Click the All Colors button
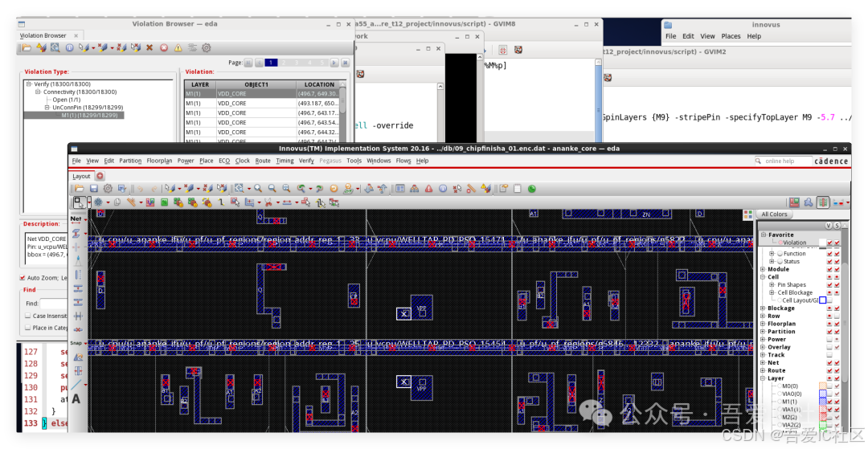The height and width of the screenshot is (449, 868). coord(774,214)
